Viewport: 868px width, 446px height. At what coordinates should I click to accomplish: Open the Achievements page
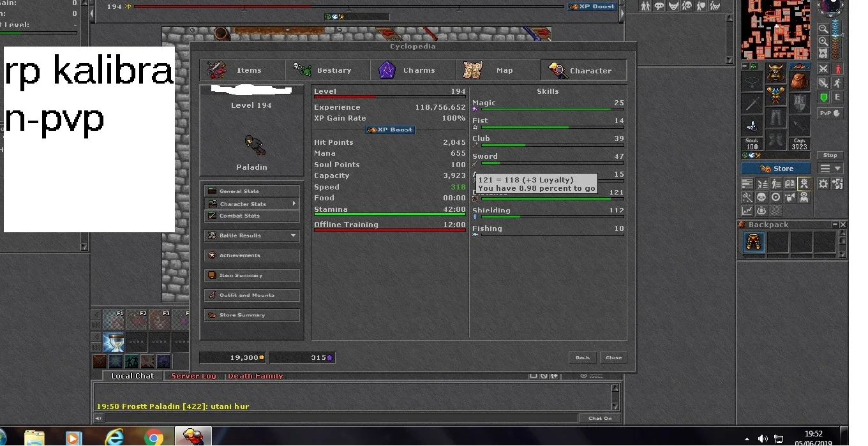[252, 255]
